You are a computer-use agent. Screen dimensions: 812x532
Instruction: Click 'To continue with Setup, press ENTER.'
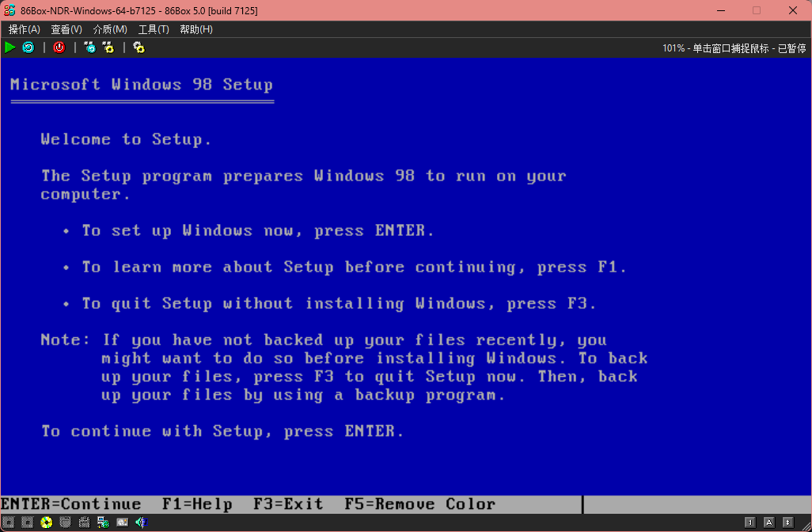point(222,431)
